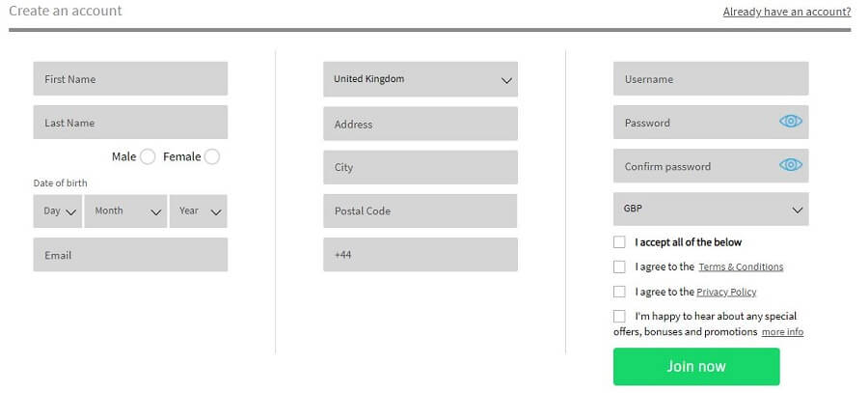
Task: Select the Female radio button
Action: click(x=211, y=156)
